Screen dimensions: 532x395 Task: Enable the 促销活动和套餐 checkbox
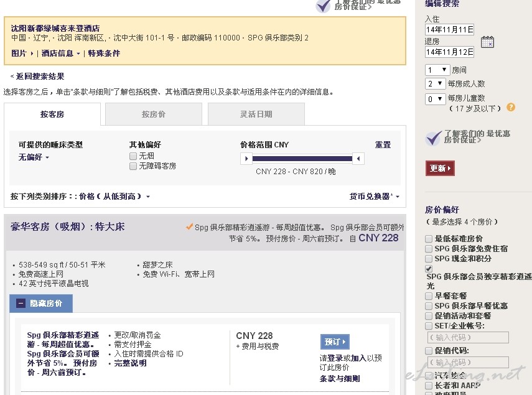tap(429, 316)
